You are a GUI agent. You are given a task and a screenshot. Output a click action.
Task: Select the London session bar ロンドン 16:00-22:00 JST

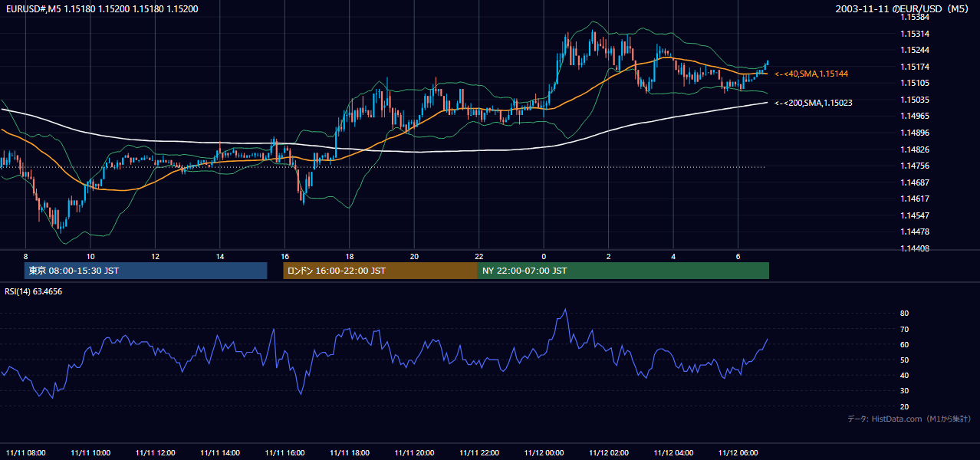coord(380,271)
